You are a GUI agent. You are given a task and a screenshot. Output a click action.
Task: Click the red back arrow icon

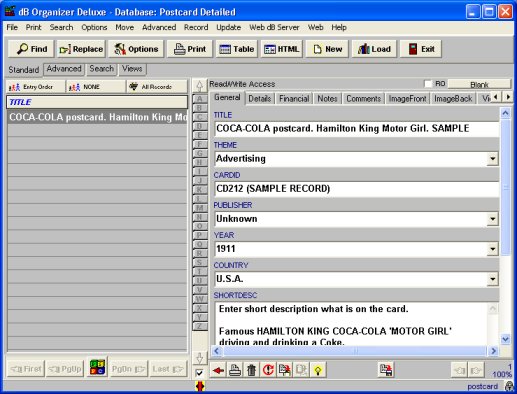pos(218,370)
